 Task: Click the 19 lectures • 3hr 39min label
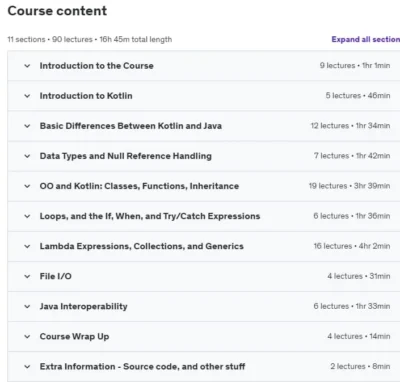click(349, 186)
